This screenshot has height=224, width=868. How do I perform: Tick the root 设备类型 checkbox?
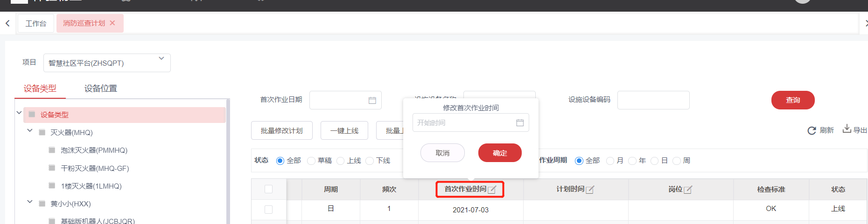[32, 115]
